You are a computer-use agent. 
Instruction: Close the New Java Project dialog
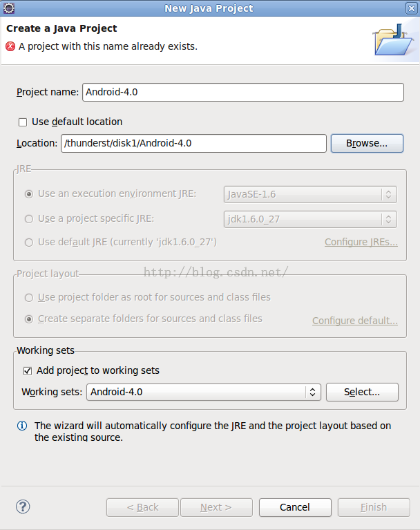pos(411,8)
